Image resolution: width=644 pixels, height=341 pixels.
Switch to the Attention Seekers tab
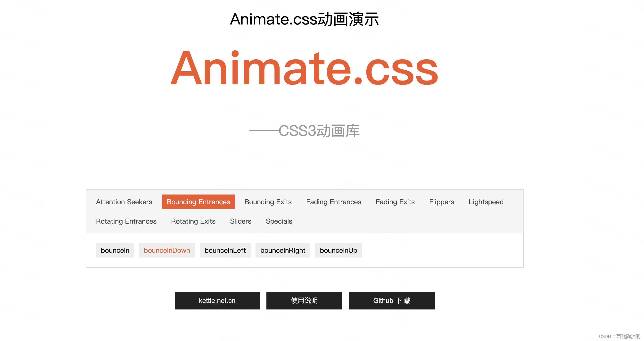pos(124,202)
